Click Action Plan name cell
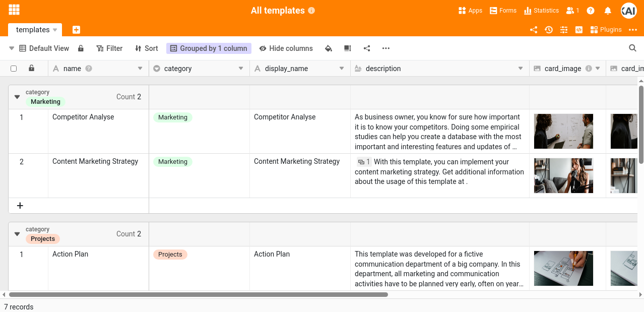The width and height of the screenshot is (644, 312). tap(99, 269)
